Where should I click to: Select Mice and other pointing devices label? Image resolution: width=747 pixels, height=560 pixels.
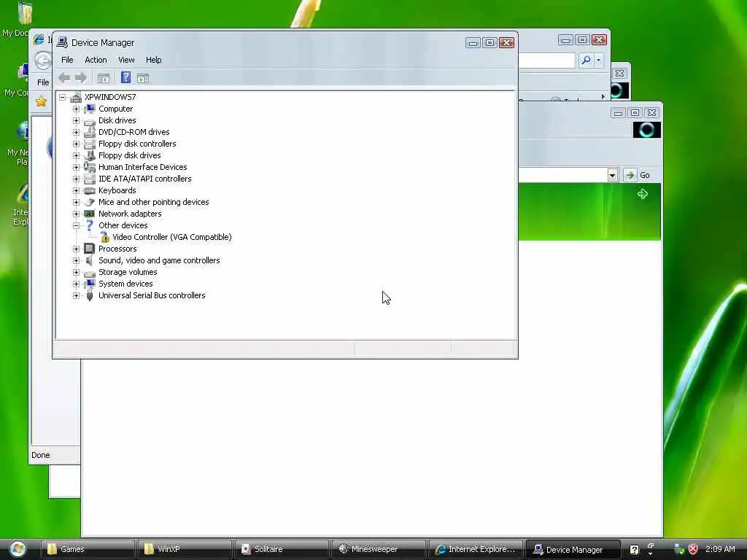153,203
